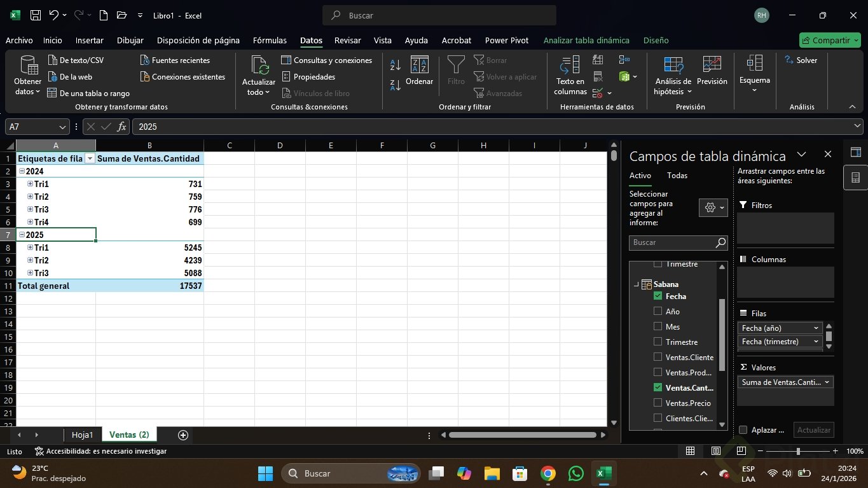This screenshot has height=488, width=868.
Task: Click the insert function fx icon
Action: click(x=122, y=127)
